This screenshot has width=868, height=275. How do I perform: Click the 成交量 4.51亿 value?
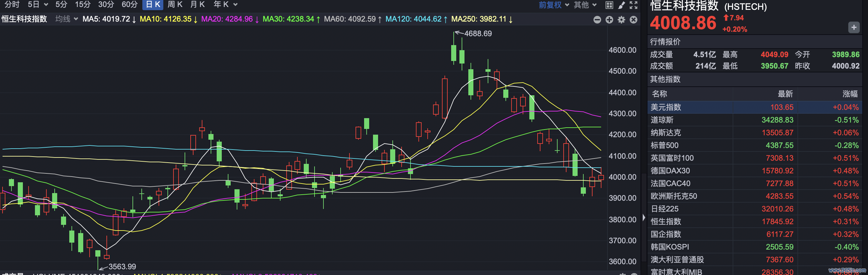click(x=705, y=55)
